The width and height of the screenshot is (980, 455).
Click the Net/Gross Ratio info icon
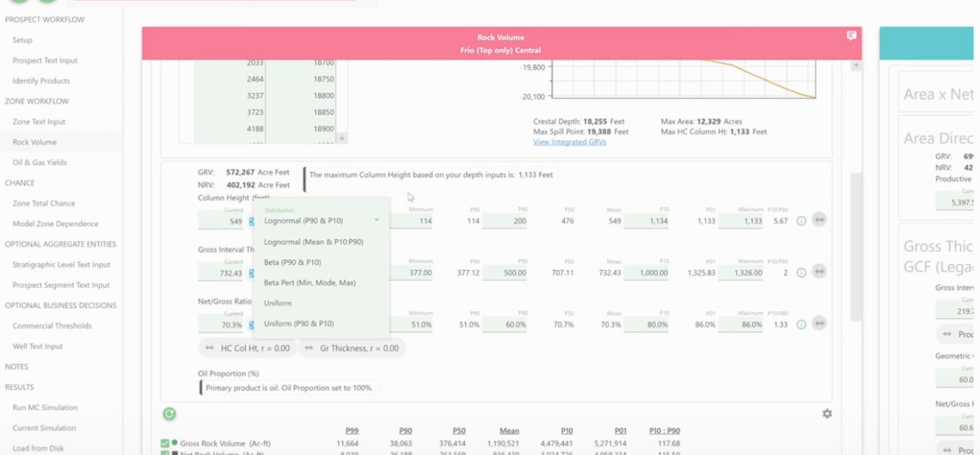[801, 324]
